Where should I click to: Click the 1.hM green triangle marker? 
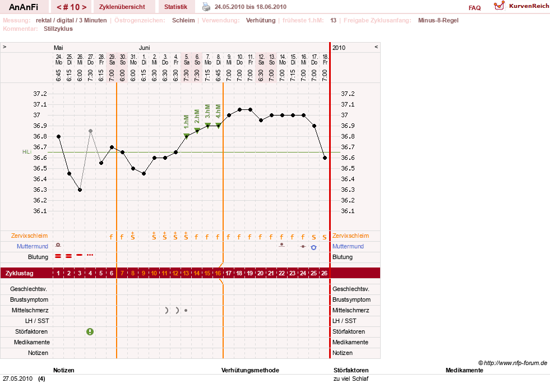click(187, 136)
